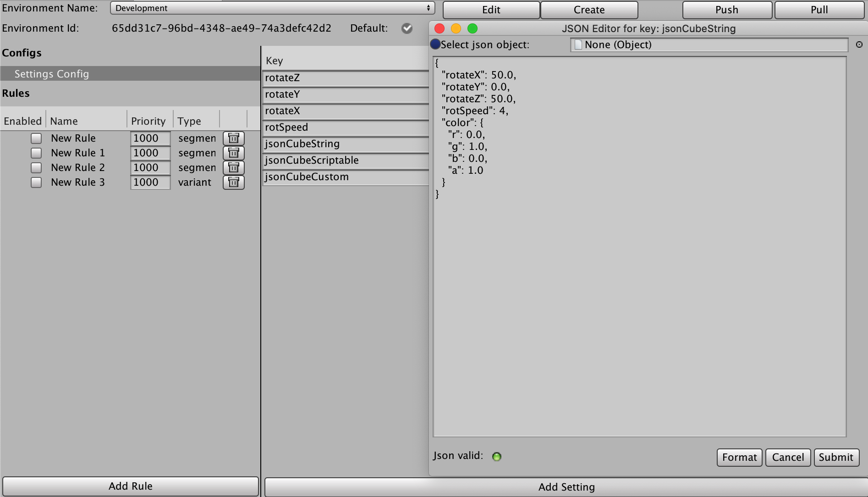Submit the jsonCubeString JSON changes

pyautogui.click(x=836, y=457)
